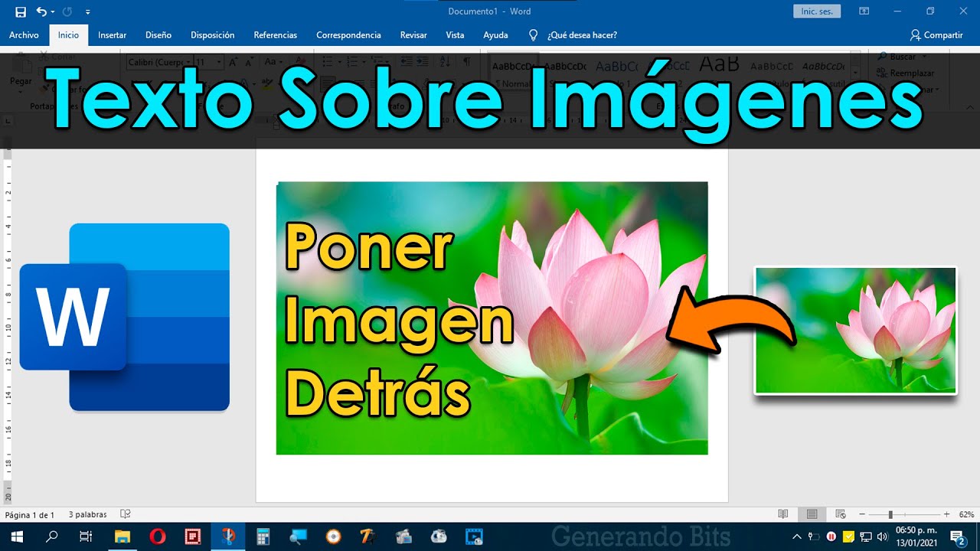980x551 pixels.
Task: Open the zoom dialog via 62% label
Action: 966,514
